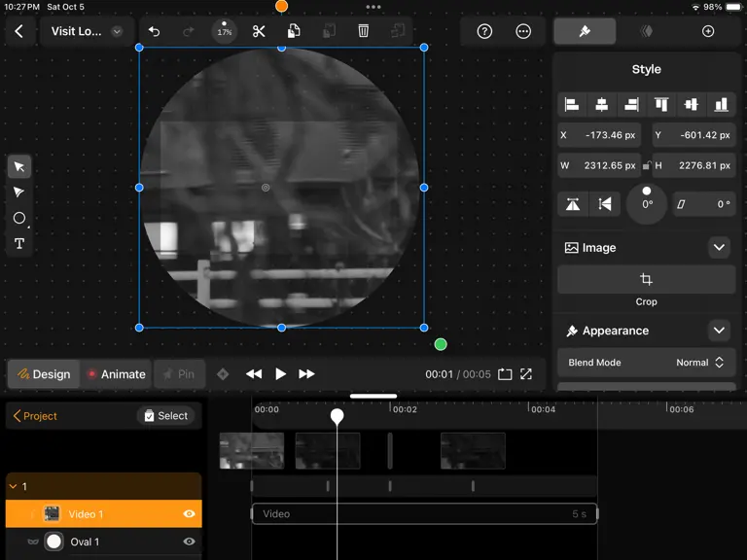The width and height of the screenshot is (747, 560).
Task: Switch to Design mode
Action: [44, 374]
